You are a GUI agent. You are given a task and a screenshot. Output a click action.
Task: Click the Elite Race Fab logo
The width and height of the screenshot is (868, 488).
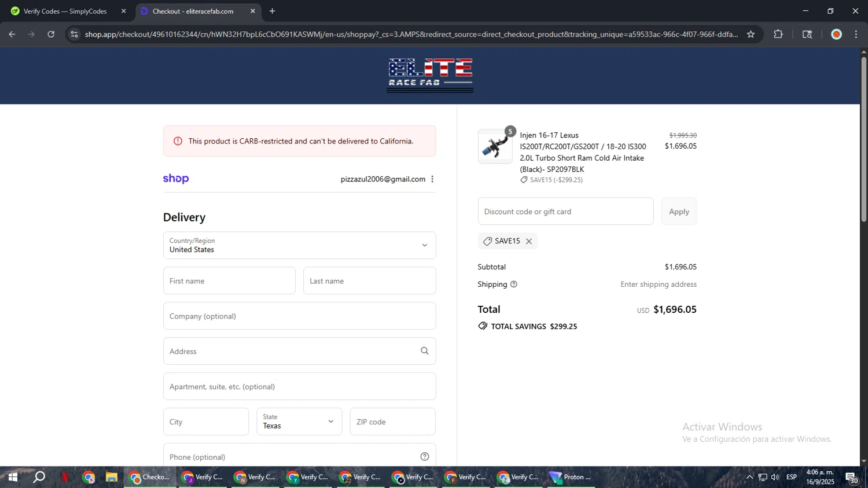point(430,75)
